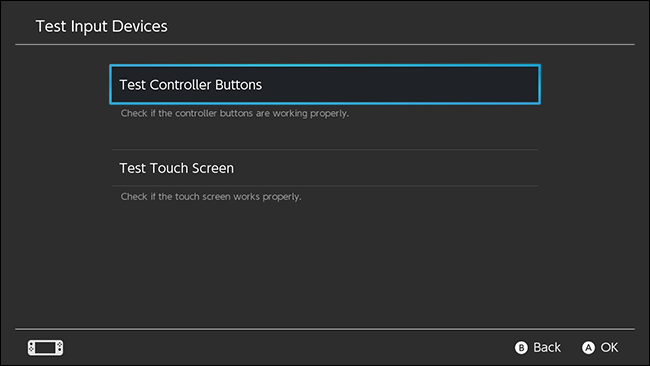Confirm selection with OK

point(600,347)
